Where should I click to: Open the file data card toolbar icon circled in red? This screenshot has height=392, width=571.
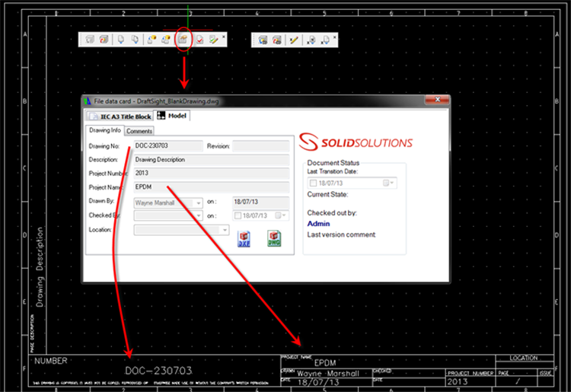183,40
